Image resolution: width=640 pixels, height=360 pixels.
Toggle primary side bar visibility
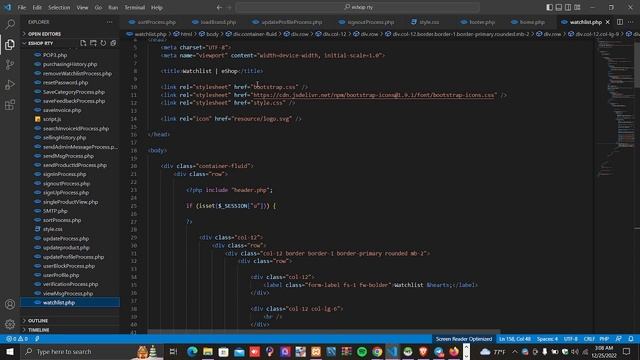click(x=549, y=7)
